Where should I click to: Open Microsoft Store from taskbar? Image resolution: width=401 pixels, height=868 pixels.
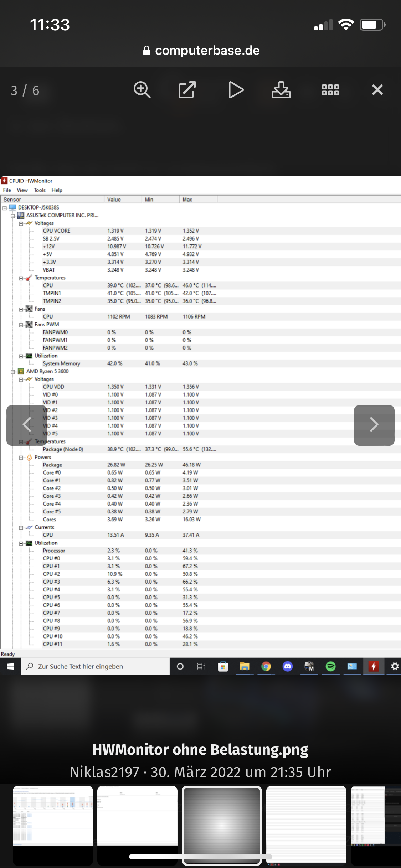(223, 666)
